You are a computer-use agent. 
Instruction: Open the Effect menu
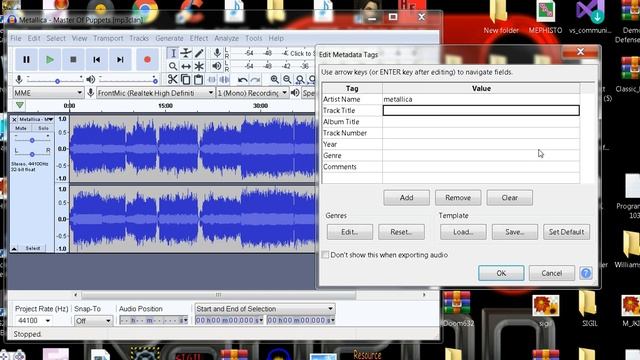tap(199, 38)
